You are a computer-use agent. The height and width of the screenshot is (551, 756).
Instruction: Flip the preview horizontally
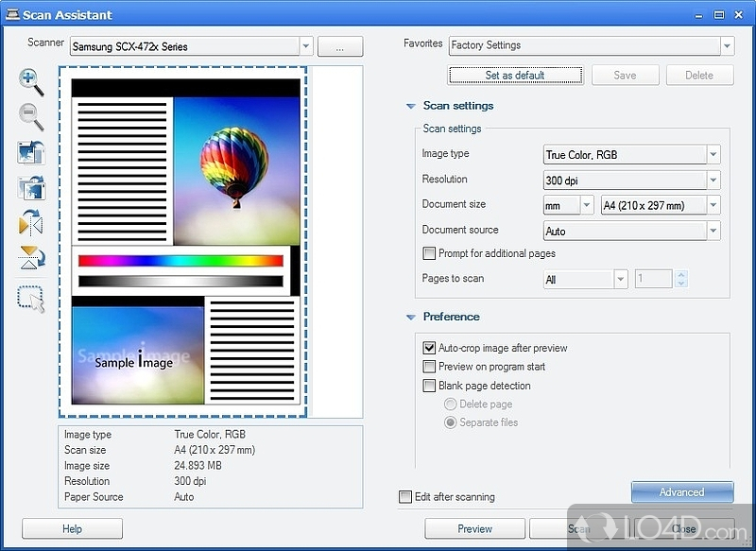point(31,223)
